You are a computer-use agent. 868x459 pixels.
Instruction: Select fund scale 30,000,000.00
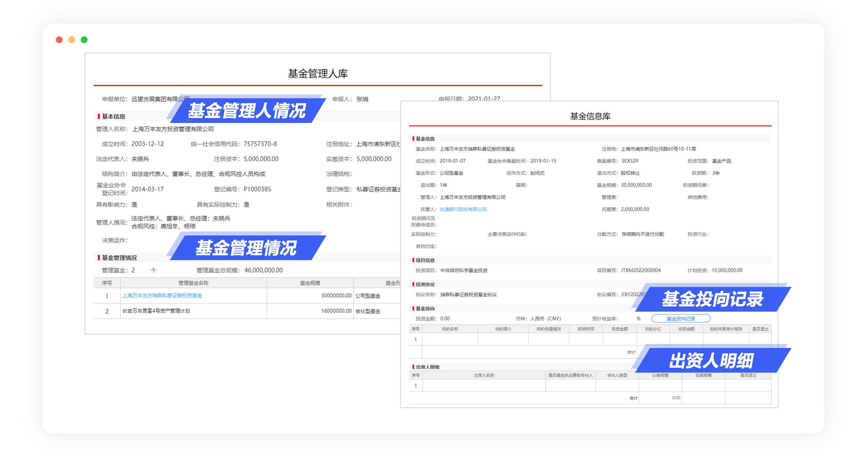click(x=636, y=185)
